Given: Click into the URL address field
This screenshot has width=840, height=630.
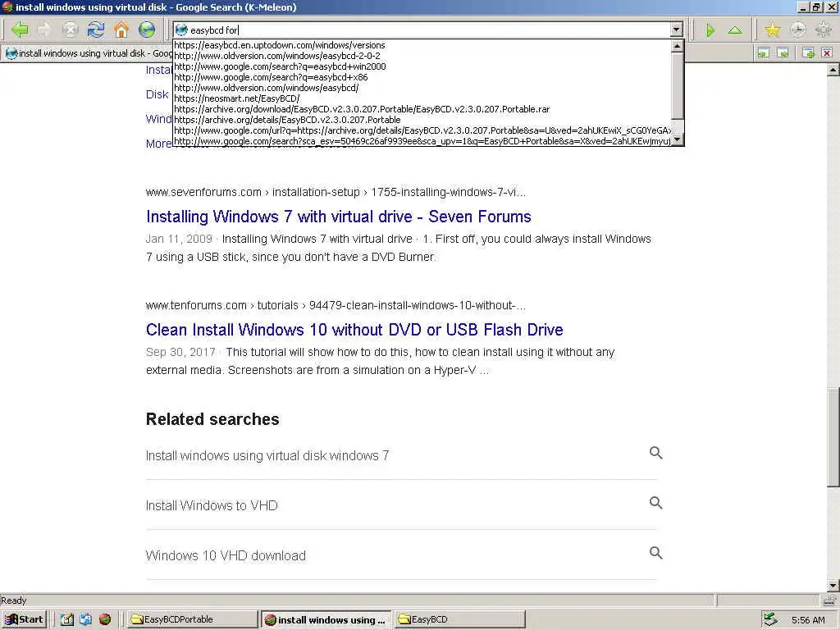Looking at the screenshot, I should click(x=422, y=30).
